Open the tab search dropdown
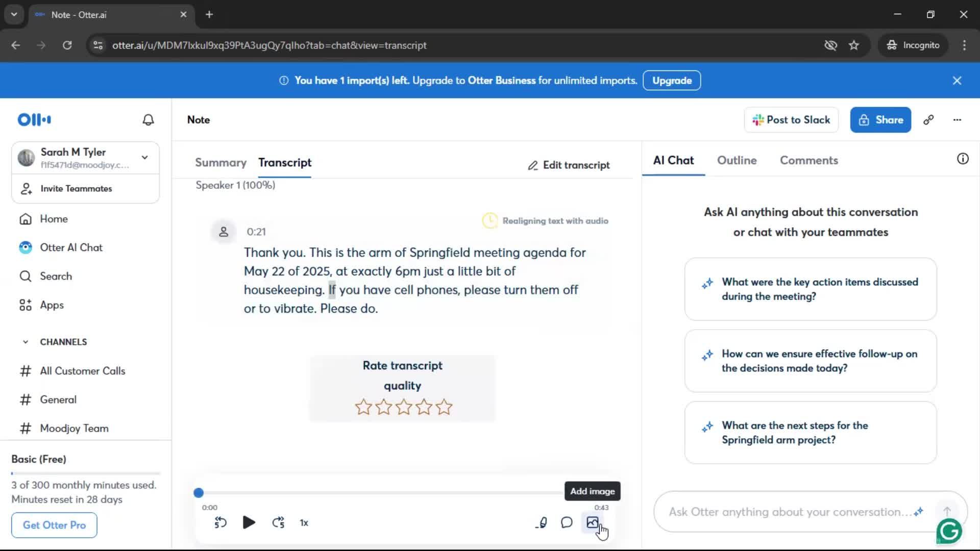 (14, 14)
